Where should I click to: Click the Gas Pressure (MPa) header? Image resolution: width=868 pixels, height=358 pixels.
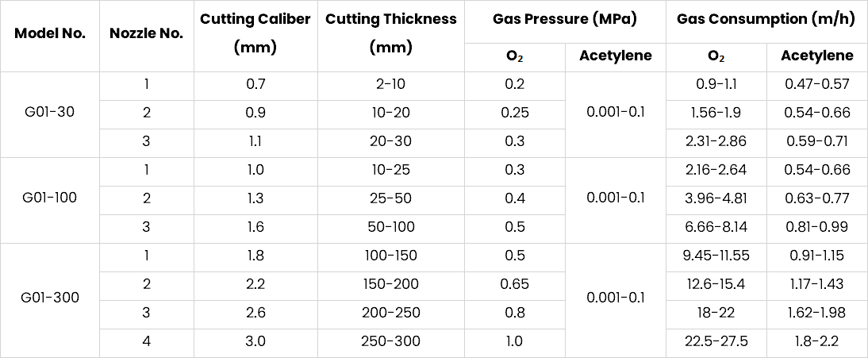564,19
